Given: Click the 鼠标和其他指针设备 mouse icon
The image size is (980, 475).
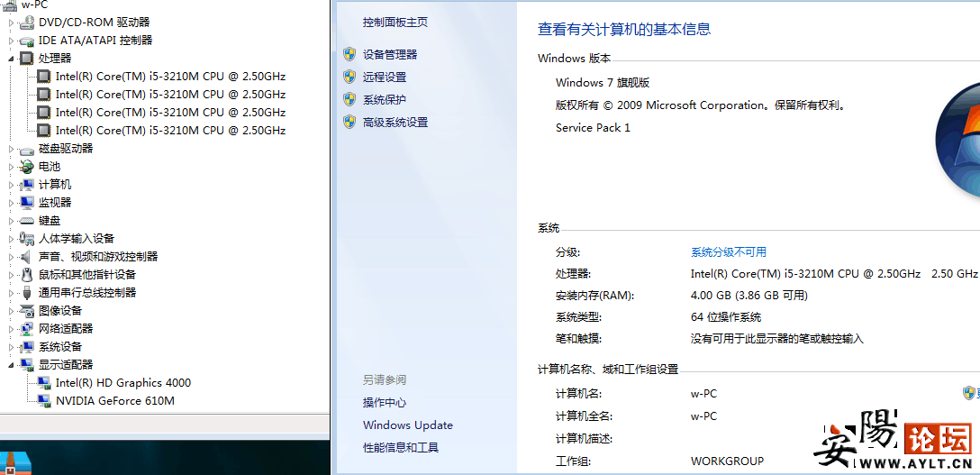Looking at the screenshot, I should 27,274.
